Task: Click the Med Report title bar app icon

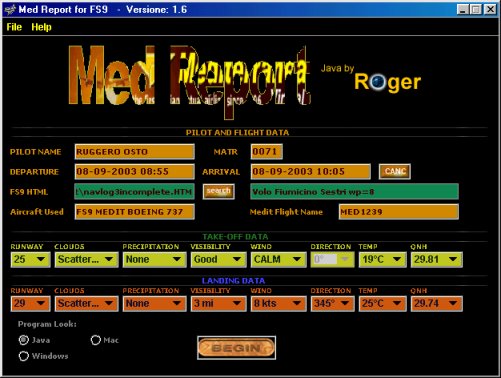Action: [x=10, y=9]
